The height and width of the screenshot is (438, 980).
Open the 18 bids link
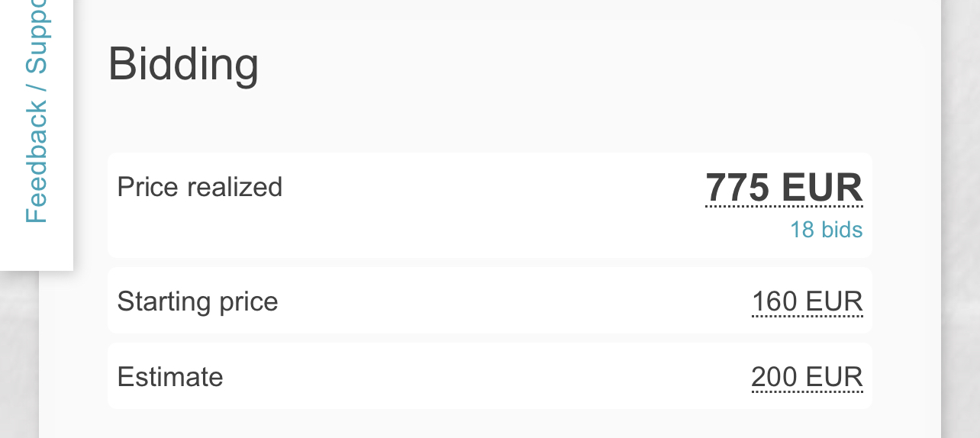(826, 230)
